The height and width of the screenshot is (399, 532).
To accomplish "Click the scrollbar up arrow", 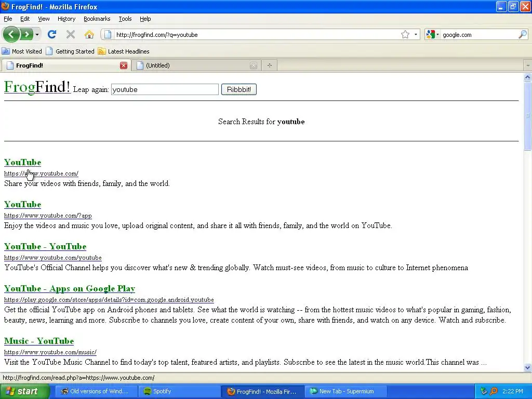I will (x=528, y=77).
